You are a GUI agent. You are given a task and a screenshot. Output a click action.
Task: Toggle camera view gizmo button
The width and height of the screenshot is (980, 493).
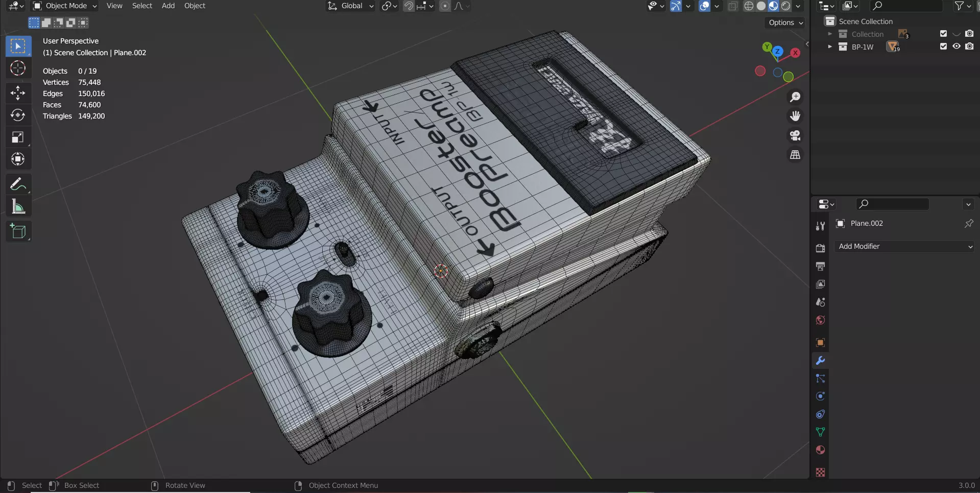[x=795, y=135]
